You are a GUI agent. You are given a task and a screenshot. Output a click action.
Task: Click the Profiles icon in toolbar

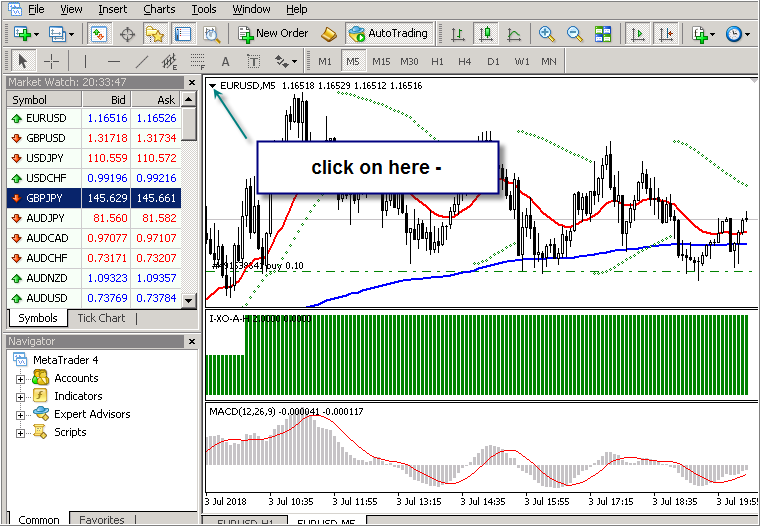tap(57, 34)
